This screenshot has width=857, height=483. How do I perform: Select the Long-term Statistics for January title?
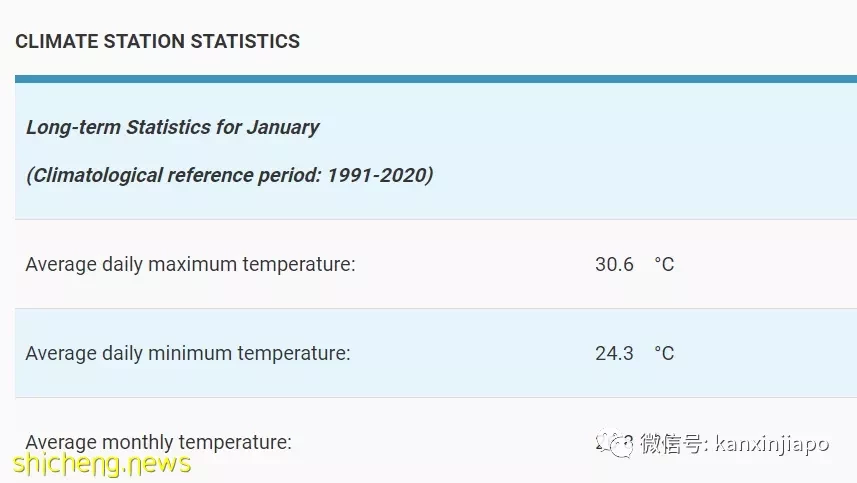[173, 127]
